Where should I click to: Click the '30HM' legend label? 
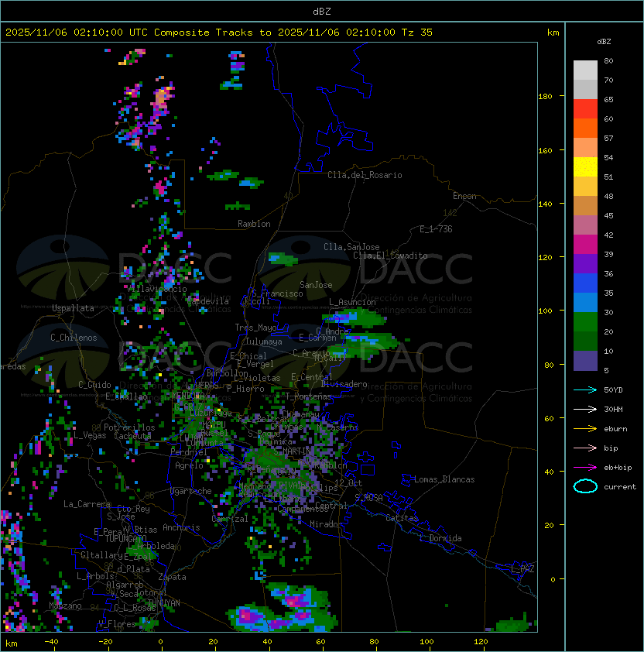tap(613, 410)
